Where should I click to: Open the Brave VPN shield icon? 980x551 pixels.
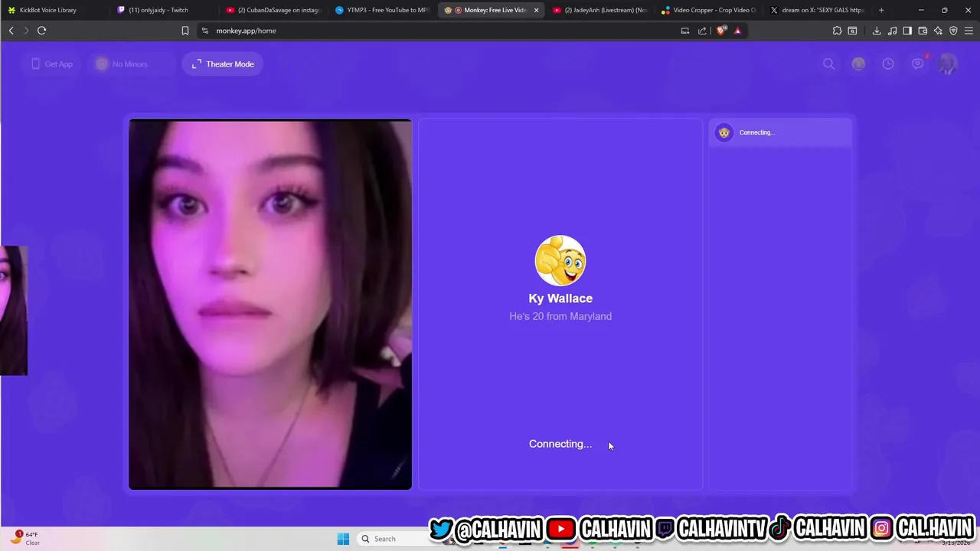tap(953, 31)
